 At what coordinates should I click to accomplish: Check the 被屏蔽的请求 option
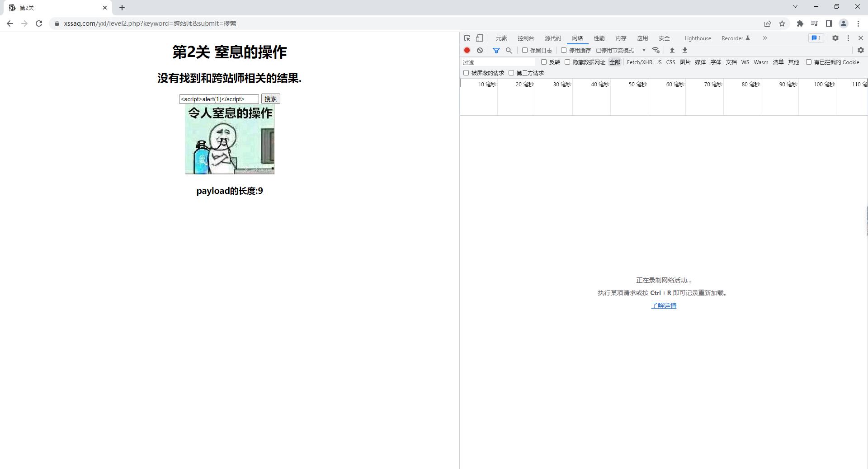pyautogui.click(x=466, y=73)
